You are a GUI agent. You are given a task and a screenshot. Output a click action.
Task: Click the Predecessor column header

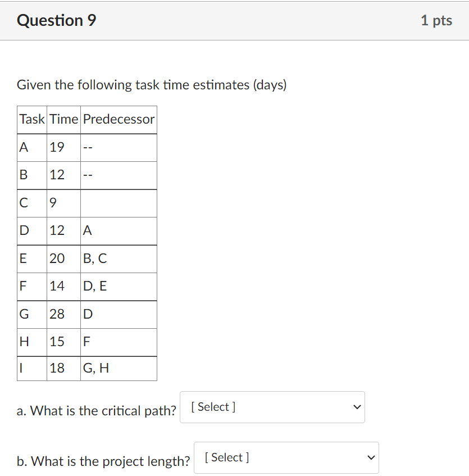pyautogui.click(x=119, y=119)
